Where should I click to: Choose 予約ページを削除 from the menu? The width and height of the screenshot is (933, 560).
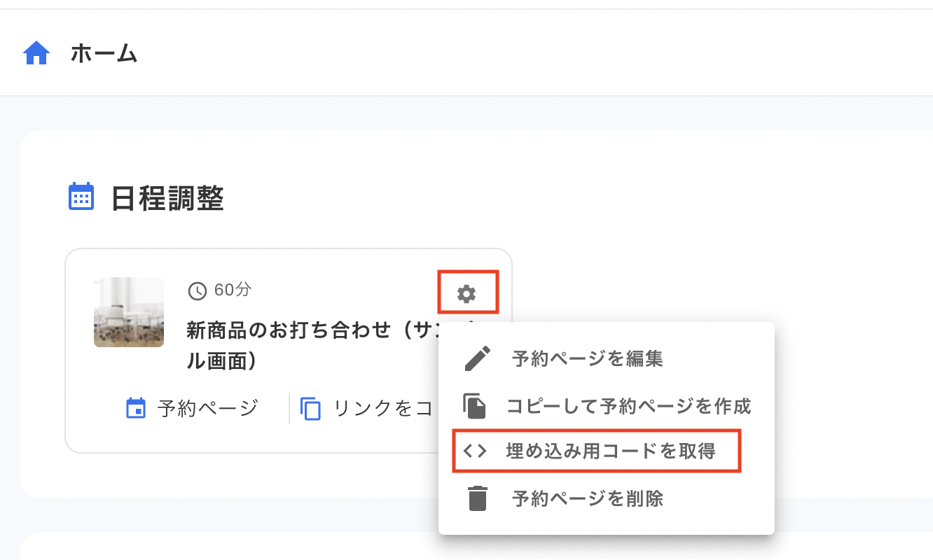587,498
